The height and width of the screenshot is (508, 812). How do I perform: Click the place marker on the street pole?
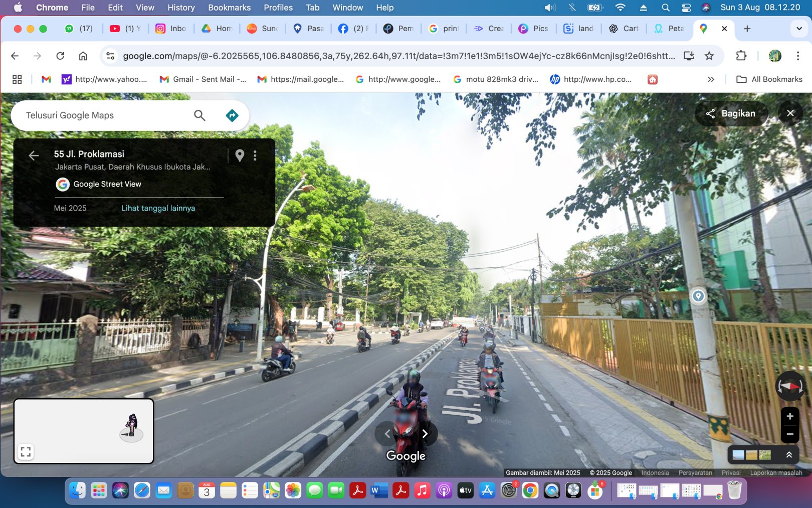698,296
